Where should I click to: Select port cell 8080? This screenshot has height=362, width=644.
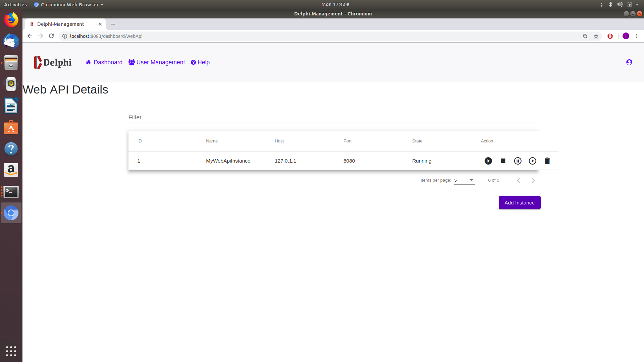pyautogui.click(x=349, y=161)
